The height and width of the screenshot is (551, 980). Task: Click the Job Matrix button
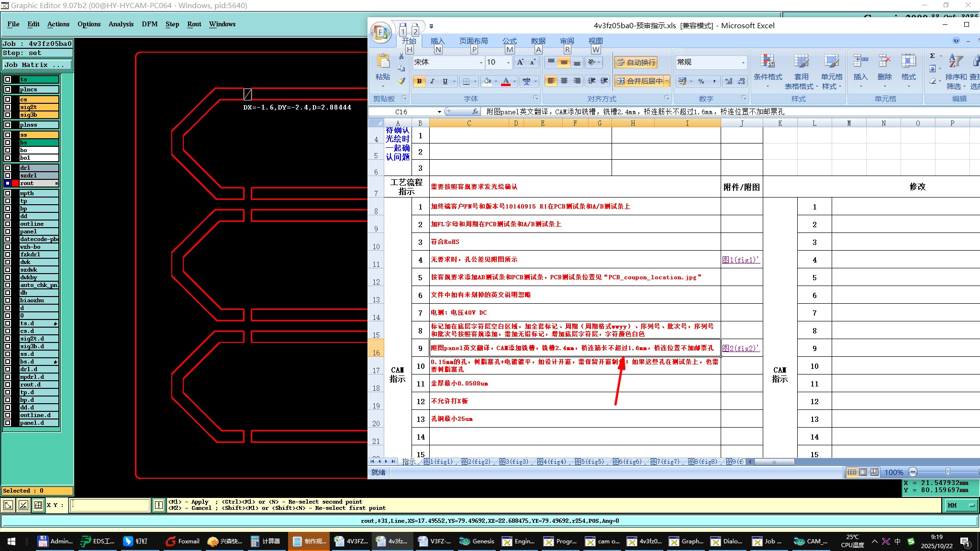37,65
